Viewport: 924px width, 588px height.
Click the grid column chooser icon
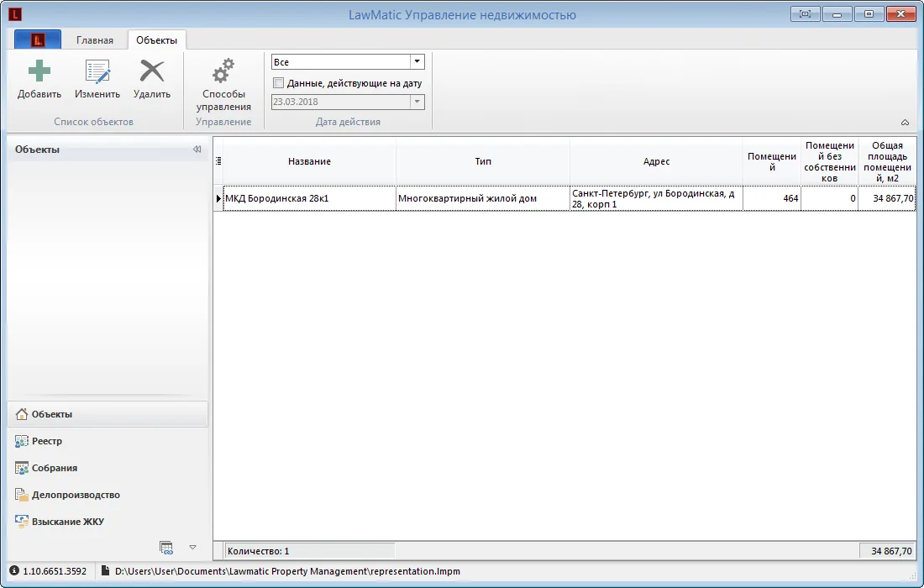[218, 161]
